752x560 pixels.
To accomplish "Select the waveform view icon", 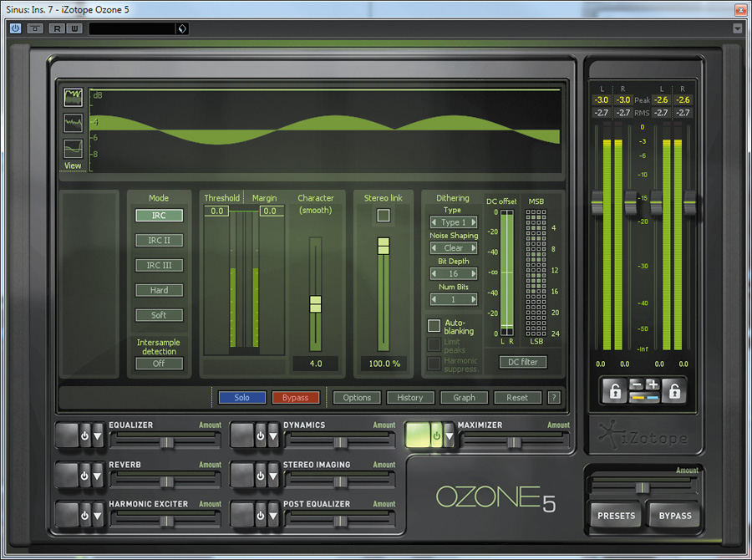I will (73, 123).
